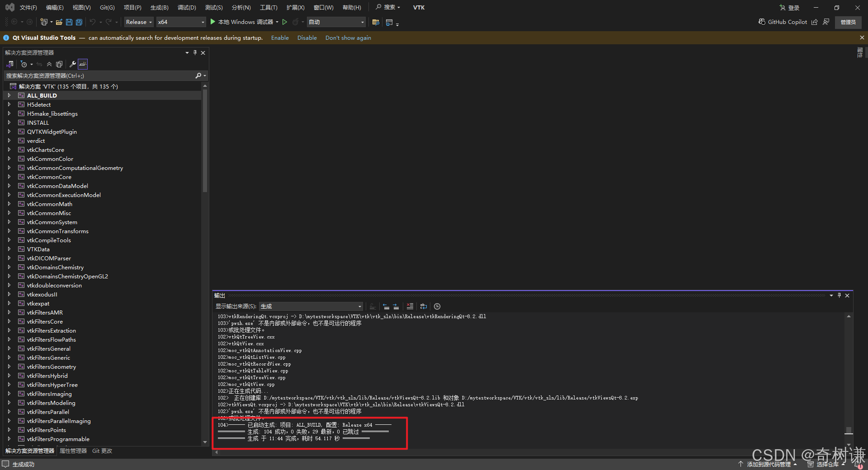Click Start Without Debugging outline play icon
Image resolution: width=868 pixels, height=470 pixels.
pyautogui.click(x=285, y=22)
